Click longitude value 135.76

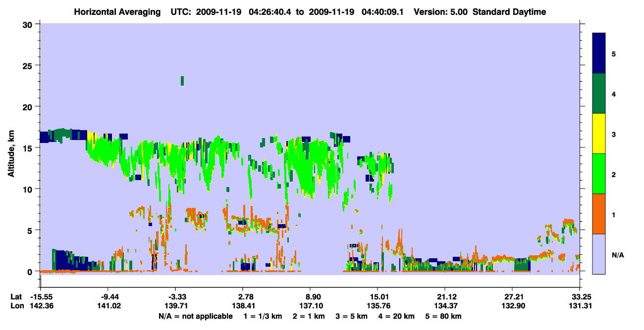click(x=377, y=306)
